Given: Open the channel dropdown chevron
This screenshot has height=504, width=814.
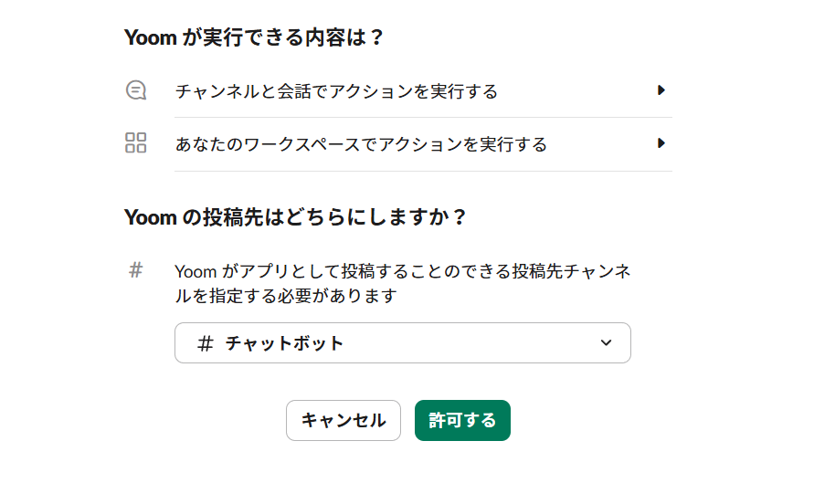Looking at the screenshot, I should [x=606, y=343].
